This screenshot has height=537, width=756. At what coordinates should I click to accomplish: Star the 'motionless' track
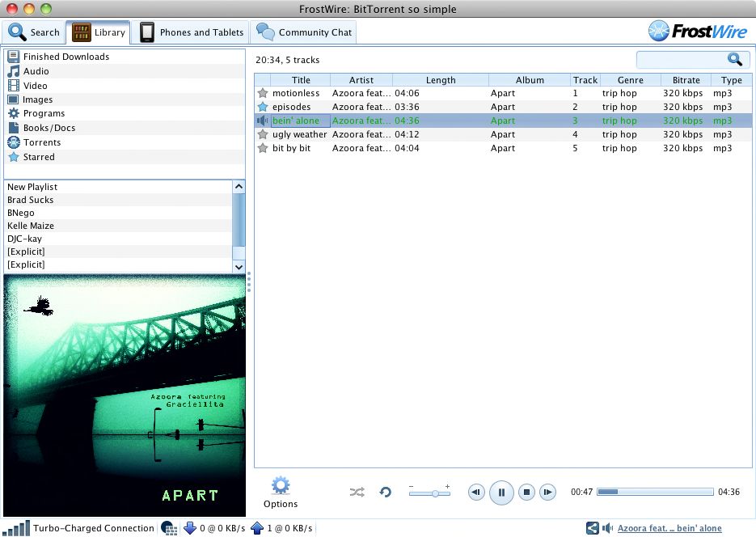[262, 93]
